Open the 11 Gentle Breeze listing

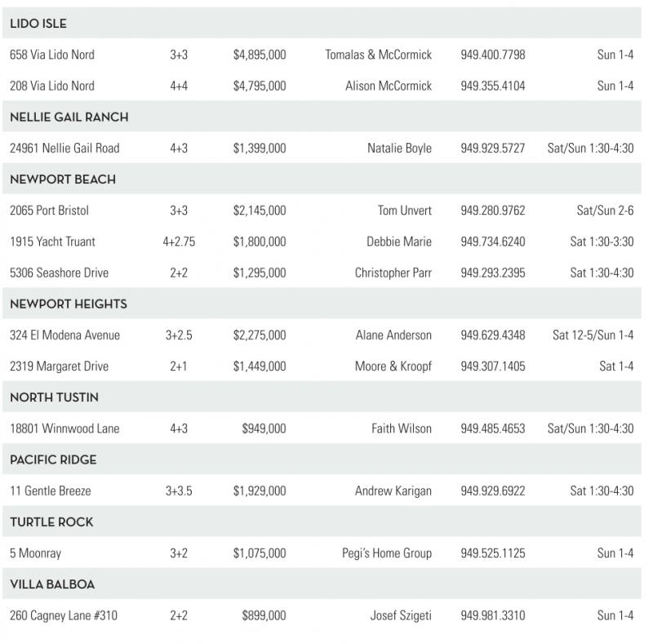coord(51,491)
